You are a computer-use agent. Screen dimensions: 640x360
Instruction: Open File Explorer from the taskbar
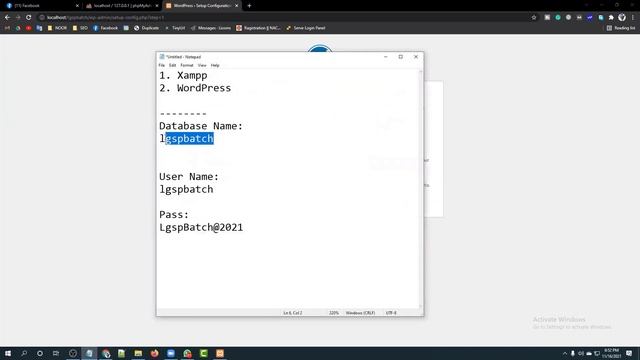pyautogui.click(x=138, y=353)
